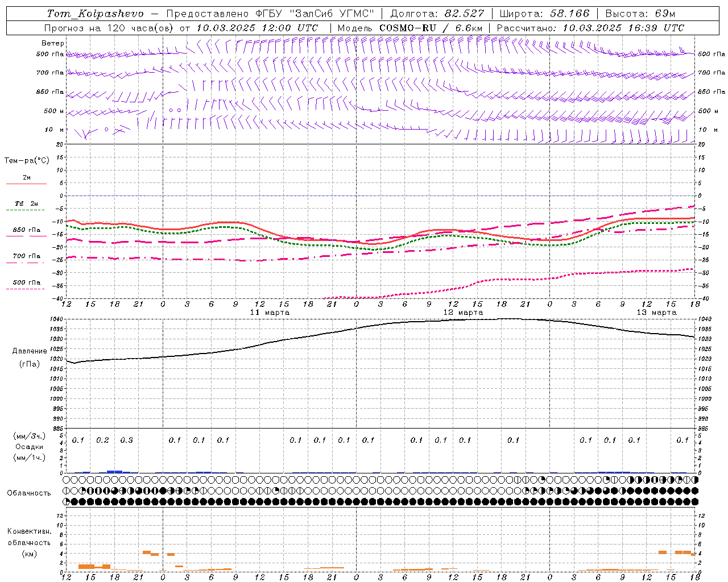Image resolution: width=728 pixels, height=582 pixels.
Task: Click the 'Давление' pressure panel label
Action: coord(30,351)
